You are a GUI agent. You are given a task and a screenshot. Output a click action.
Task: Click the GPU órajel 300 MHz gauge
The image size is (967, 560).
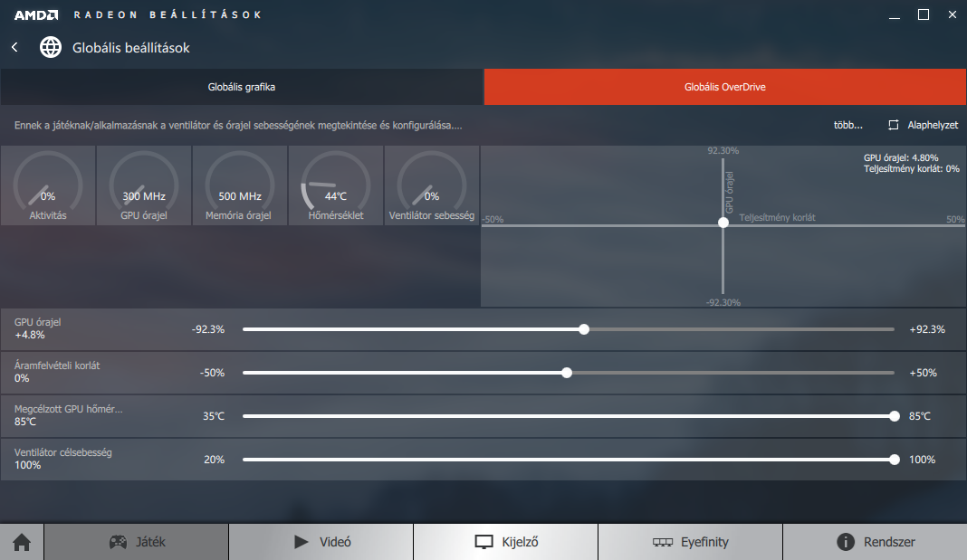point(144,185)
